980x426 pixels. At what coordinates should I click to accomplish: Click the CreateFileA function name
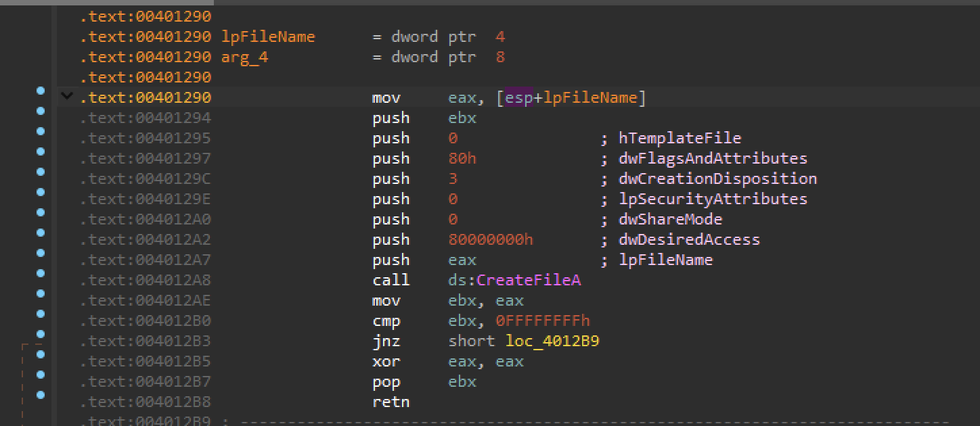[x=529, y=280]
